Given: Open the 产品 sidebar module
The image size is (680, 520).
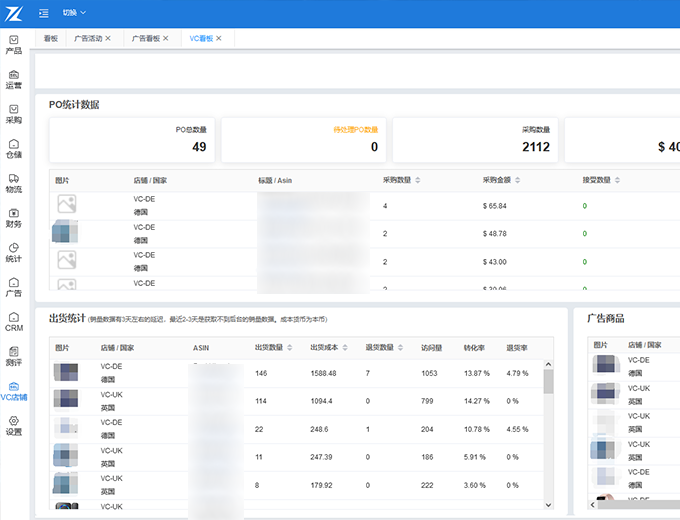Looking at the screenshot, I should pyautogui.click(x=13, y=44).
